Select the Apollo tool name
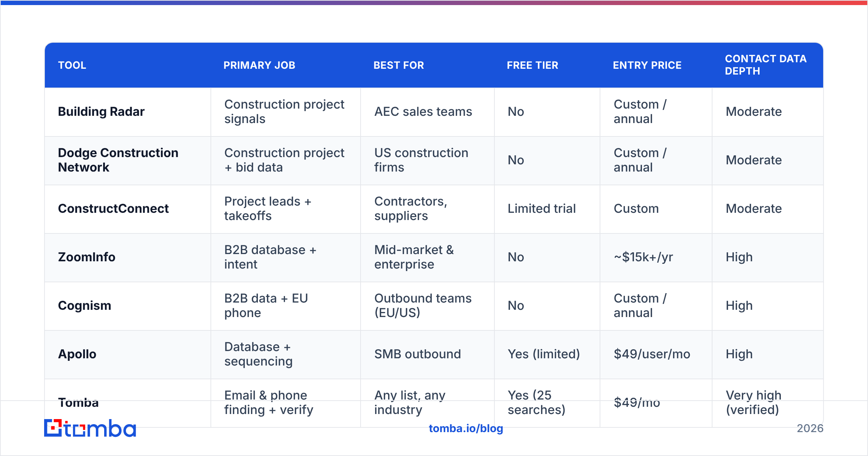Viewport: 868px width, 456px height. click(x=77, y=354)
